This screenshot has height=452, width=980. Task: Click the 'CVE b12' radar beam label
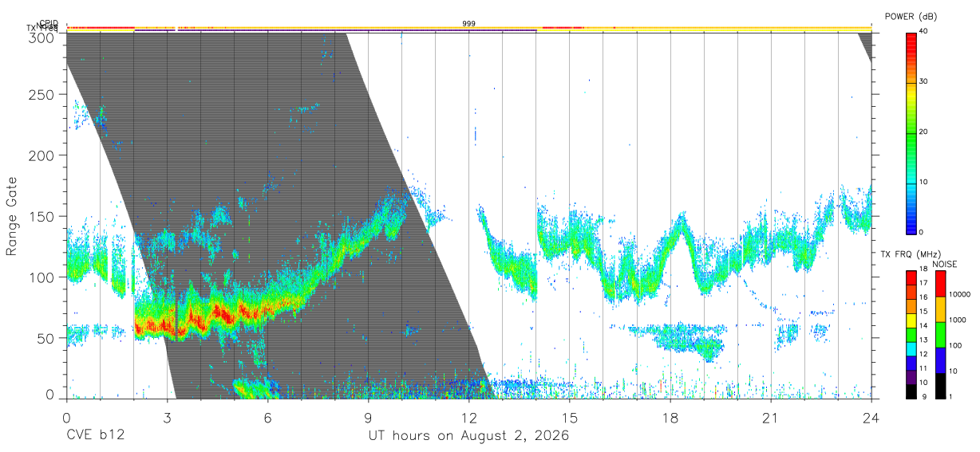95,436
